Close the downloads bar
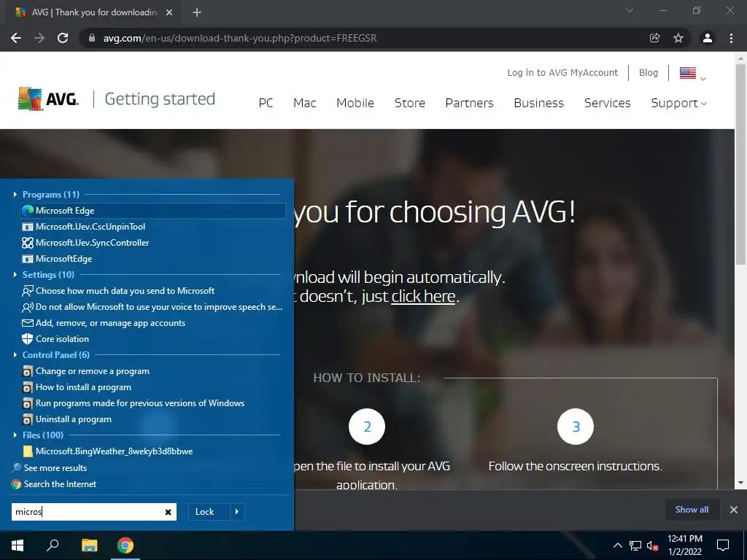 tap(734, 510)
